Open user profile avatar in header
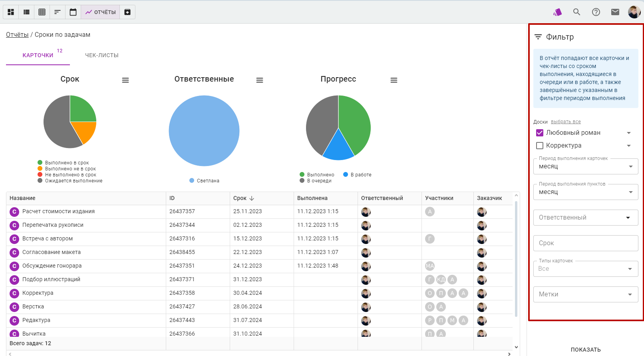 click(634, 12)
